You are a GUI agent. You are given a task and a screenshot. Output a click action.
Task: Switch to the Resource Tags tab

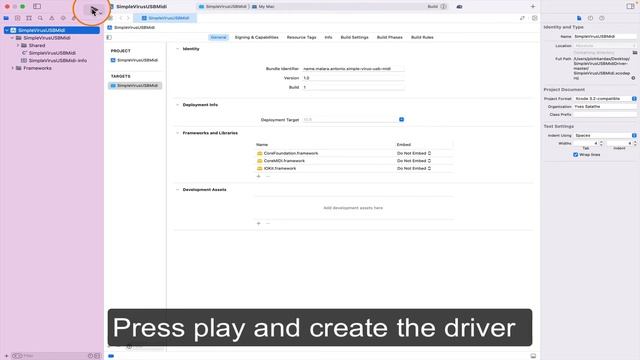click(x=301, y=37)
